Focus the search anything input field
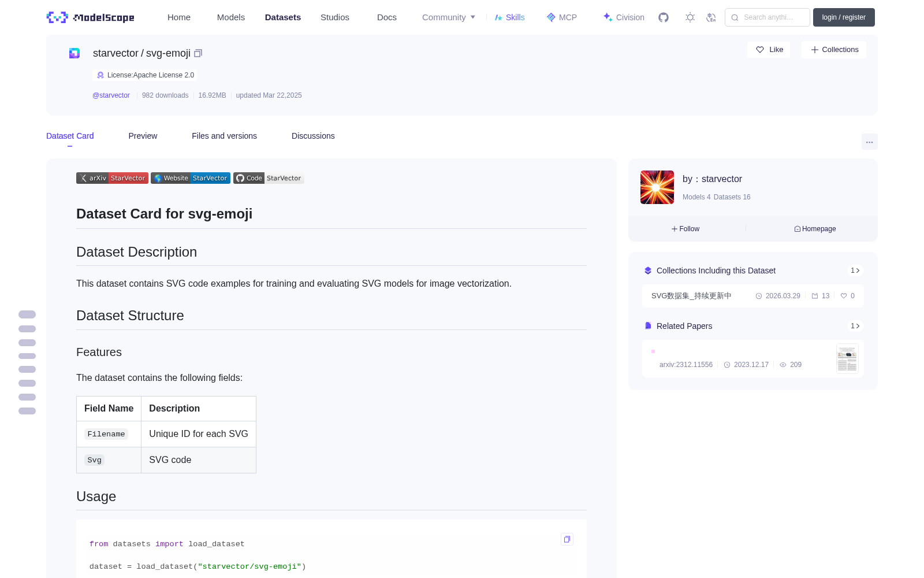This screenshot has width=924, height=578. [767, 17]
